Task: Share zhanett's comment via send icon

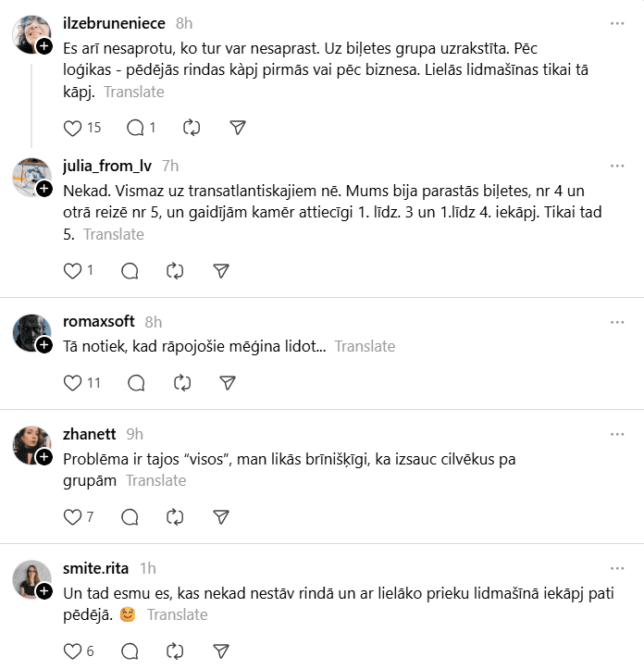Action: (221, 516)
